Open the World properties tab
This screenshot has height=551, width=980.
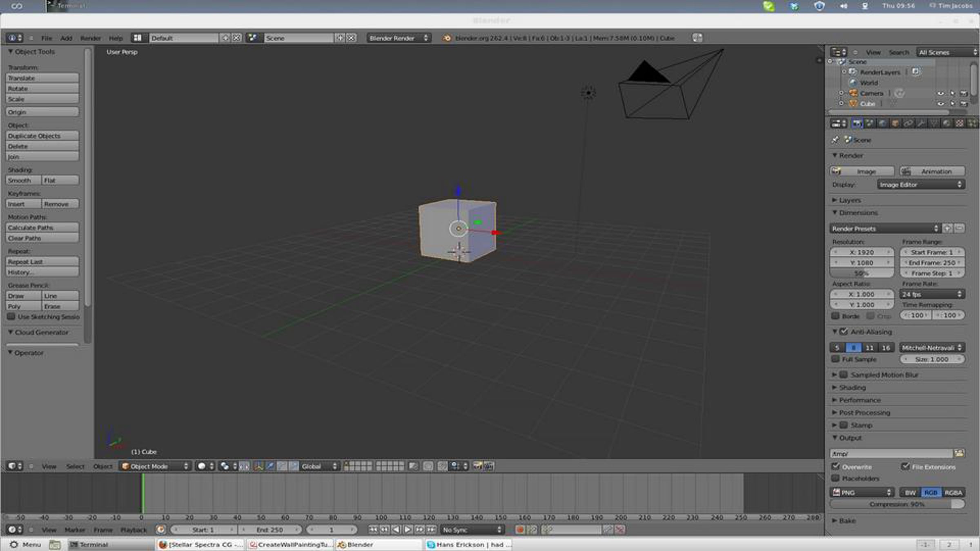pos(883,123)
